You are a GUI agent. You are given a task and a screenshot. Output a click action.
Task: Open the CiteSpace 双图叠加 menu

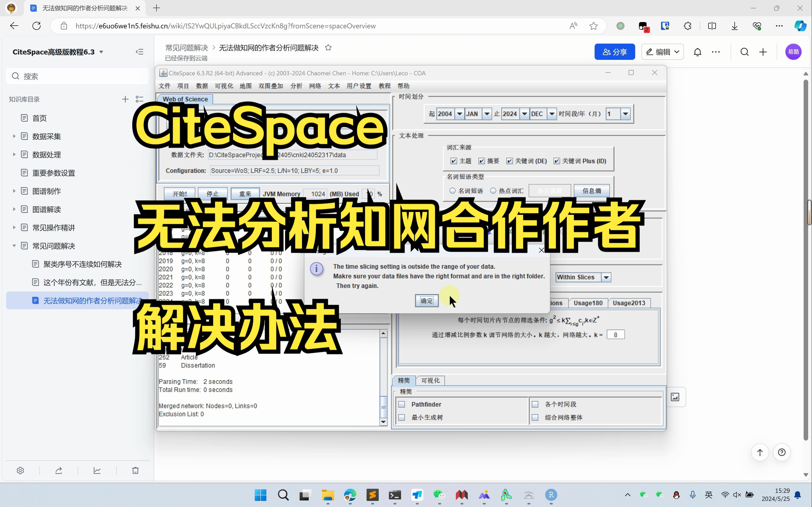coord(270,86)
